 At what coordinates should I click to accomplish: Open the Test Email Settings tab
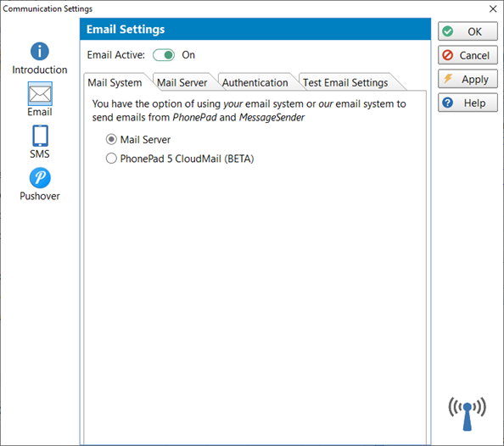point(345,82)
